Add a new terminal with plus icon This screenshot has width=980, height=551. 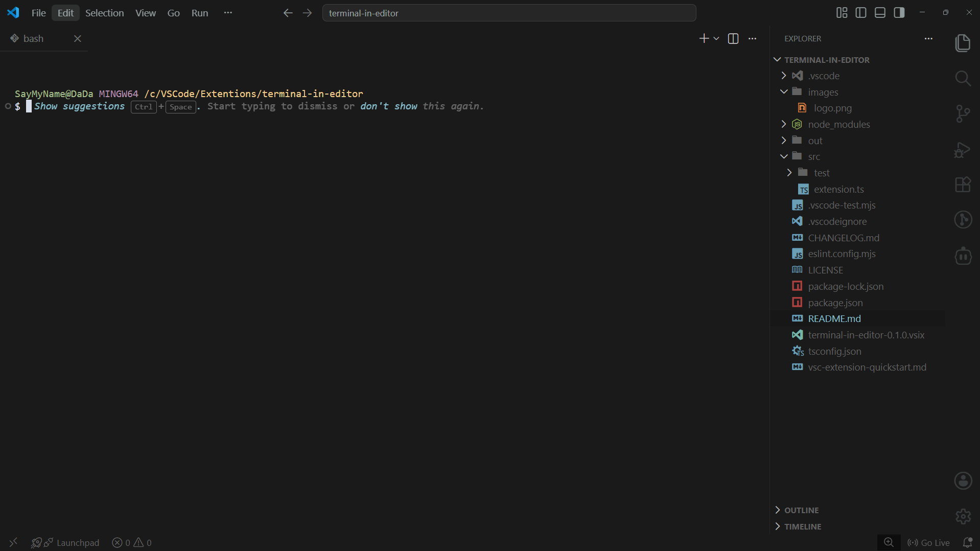point(704,38)
